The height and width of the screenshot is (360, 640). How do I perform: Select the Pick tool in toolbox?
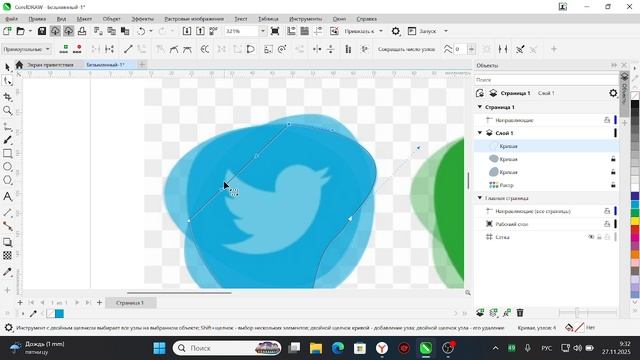point(7,67)
